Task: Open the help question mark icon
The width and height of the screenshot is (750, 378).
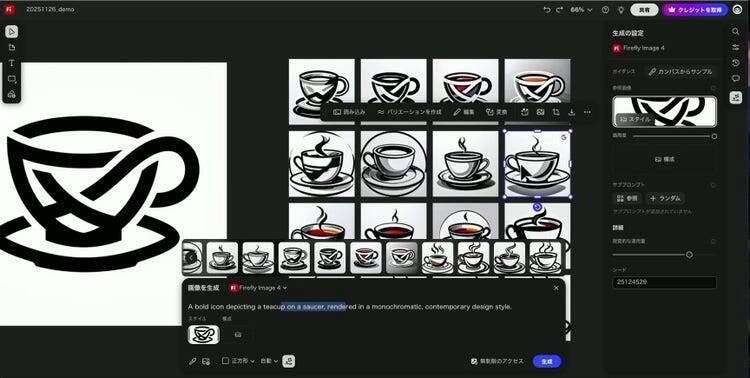Action: click(606, 10)
